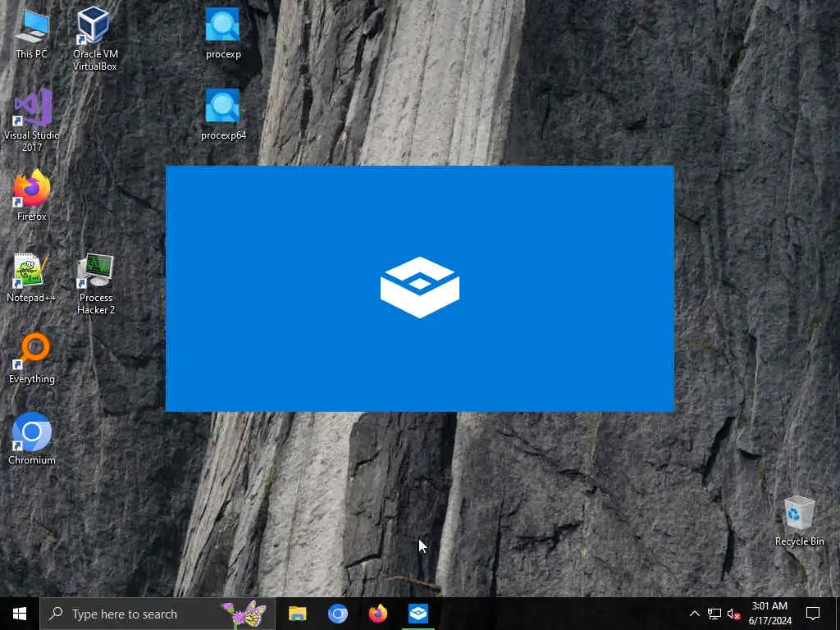Image resolution: width=840 pixels, height=630 pixels.
Task: Open the clock showing 3:01 AM
Action: pyautogui.click(x=769, y=614)
